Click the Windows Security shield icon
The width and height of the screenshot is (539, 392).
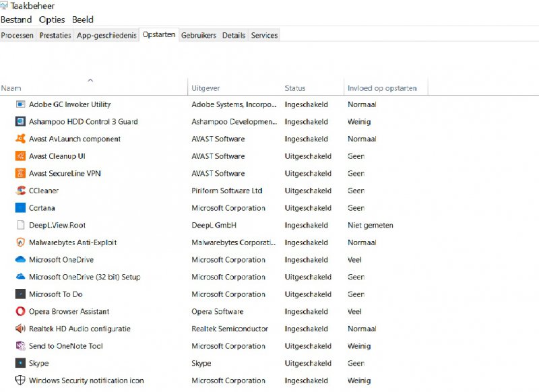(20, 381)
